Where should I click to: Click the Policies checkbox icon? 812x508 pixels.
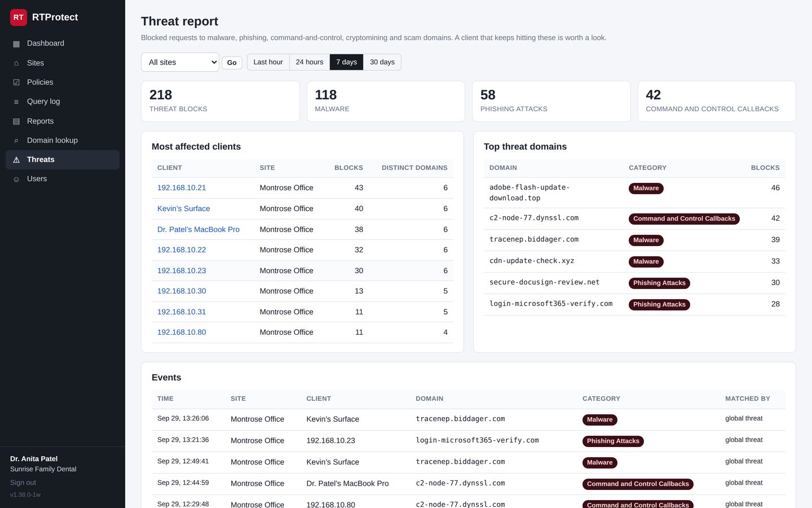(x=16, y=82)
